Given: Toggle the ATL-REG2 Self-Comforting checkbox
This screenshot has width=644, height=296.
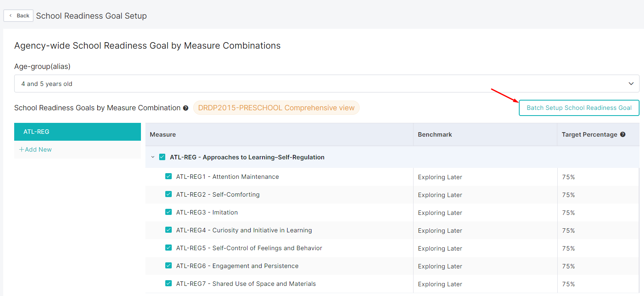Looking at the screenshot, I should [x=168, y=194].
